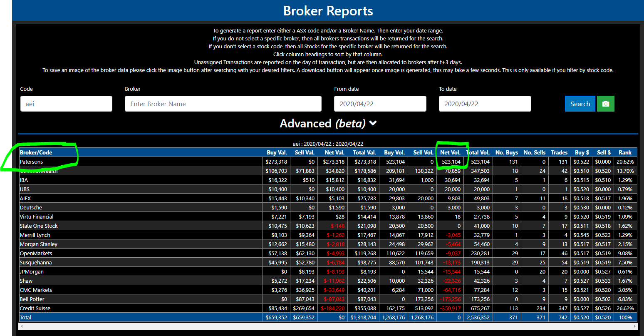Sort by the Buy Val. column
The image size is (644, 336).
coord(277,152)
